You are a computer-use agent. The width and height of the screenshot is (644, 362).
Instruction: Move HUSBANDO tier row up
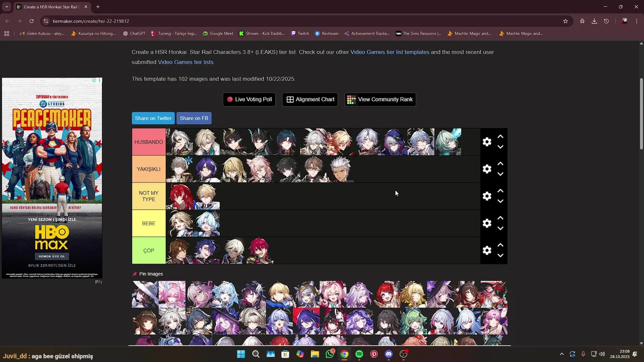[500, 137]
